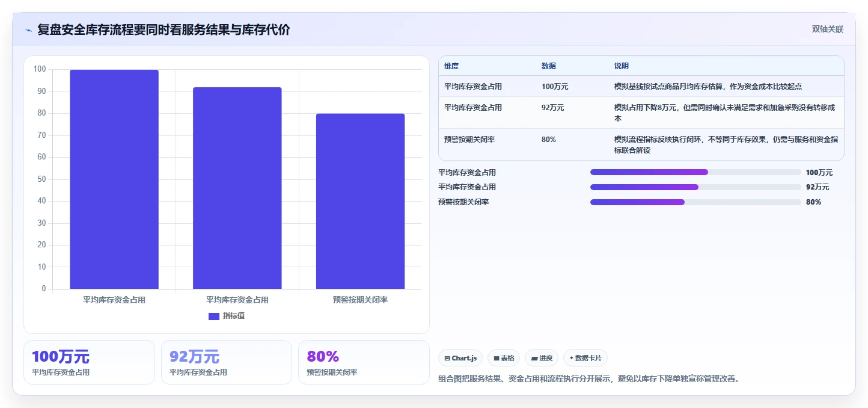The height and width of the screenshot is (408, 868).
Task: Click the 说明 table column header
Action: click(622, 66)
